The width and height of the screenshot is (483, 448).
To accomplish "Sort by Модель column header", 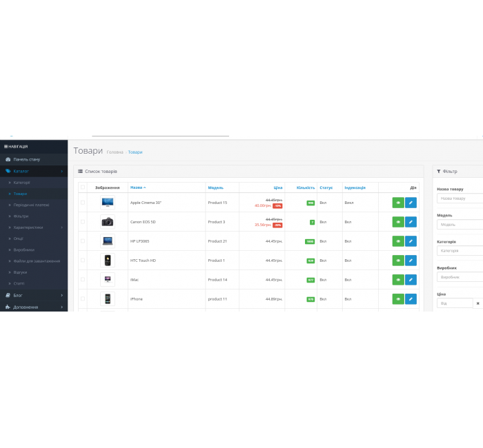I will pyautogui.click(x=215, y=187).
